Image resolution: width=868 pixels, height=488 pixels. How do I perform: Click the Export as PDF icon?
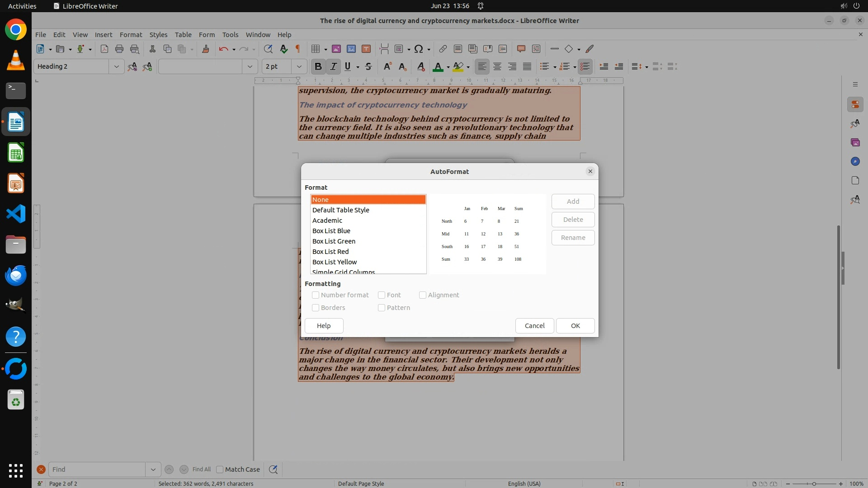click(104, 49)
